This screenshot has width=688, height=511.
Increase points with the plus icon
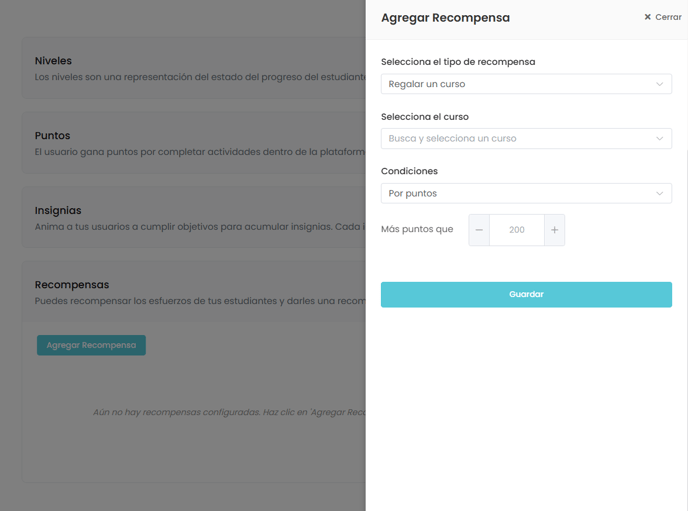555,230
